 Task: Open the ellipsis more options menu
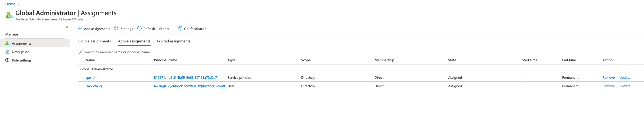coord(125,13)
